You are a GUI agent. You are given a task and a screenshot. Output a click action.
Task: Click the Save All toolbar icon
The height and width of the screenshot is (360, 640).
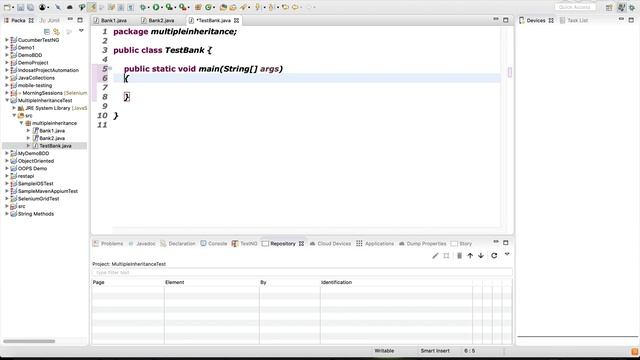click(30, 7)
